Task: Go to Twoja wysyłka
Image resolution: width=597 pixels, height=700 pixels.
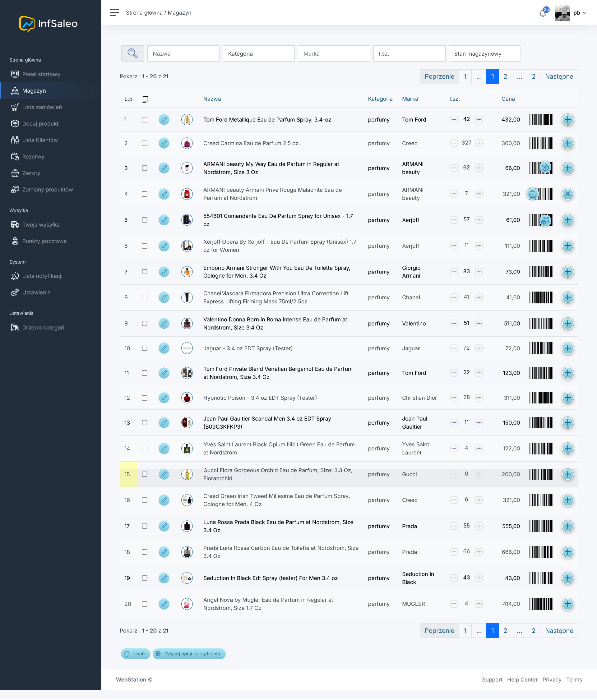Action: point(41,225)
